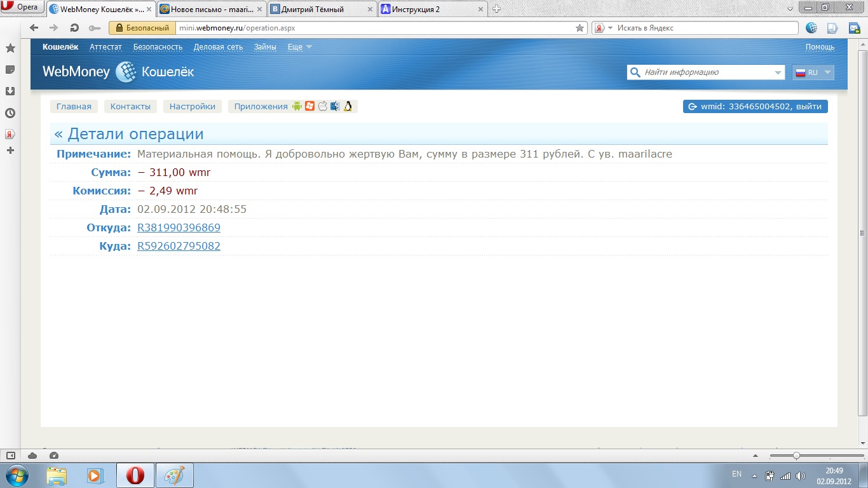Go forward using the browser forward arrow
Viewport: 868px width, 488px height.
54,28
